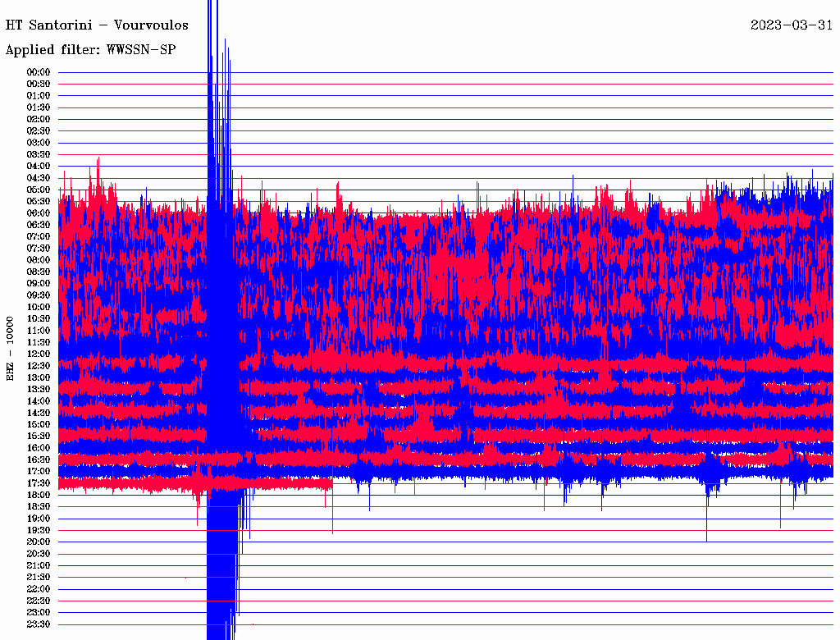The width and height of the screenshot is (840, 640).
Task: Click the 03:30 time label
Action: (39, 154)
